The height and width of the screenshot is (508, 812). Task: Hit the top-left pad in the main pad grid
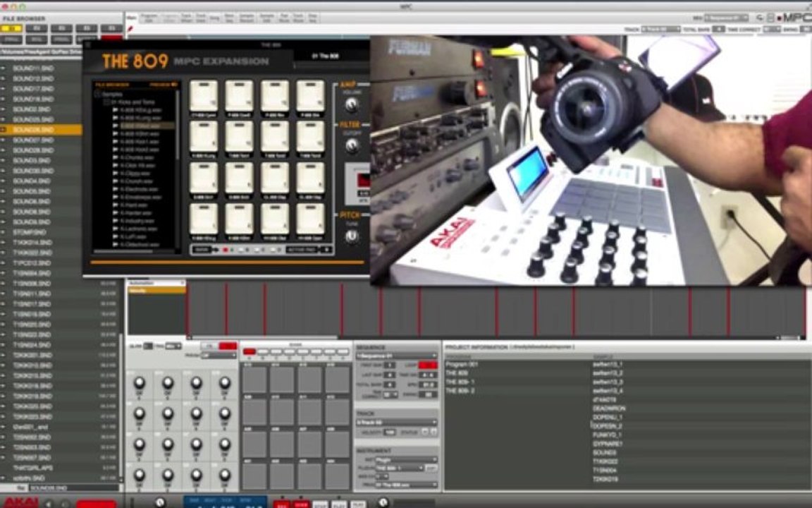pyautogui.click(x=254, y=380)
